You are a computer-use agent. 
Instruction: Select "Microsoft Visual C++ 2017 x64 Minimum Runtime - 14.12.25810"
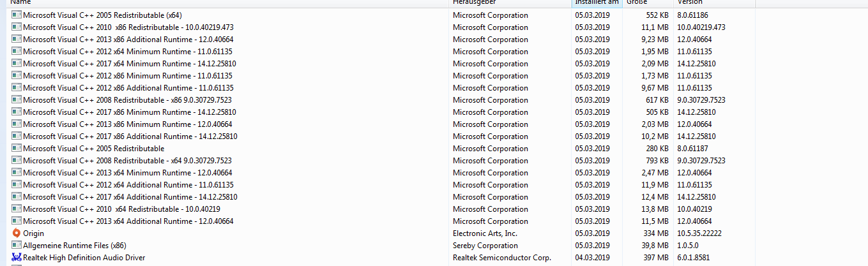(130, 63)
